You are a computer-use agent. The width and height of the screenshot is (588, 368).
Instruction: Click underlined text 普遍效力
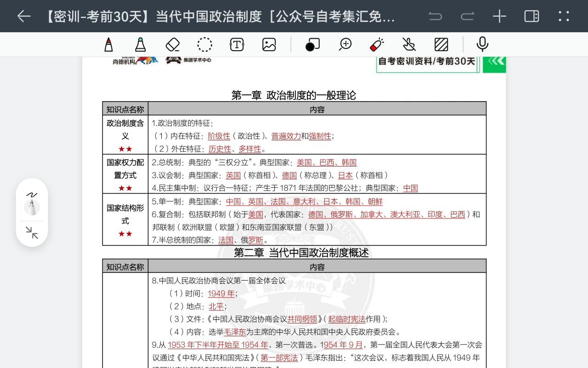[x=286, y=136]
